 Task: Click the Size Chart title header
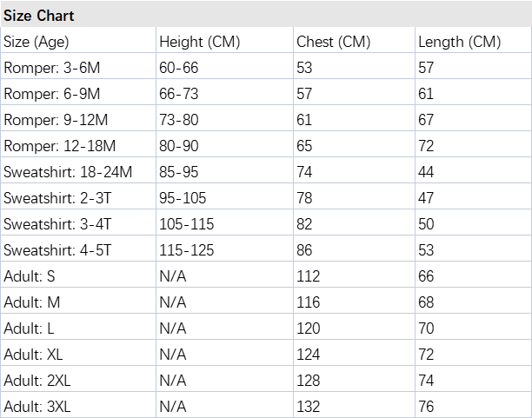click(39, 16)
